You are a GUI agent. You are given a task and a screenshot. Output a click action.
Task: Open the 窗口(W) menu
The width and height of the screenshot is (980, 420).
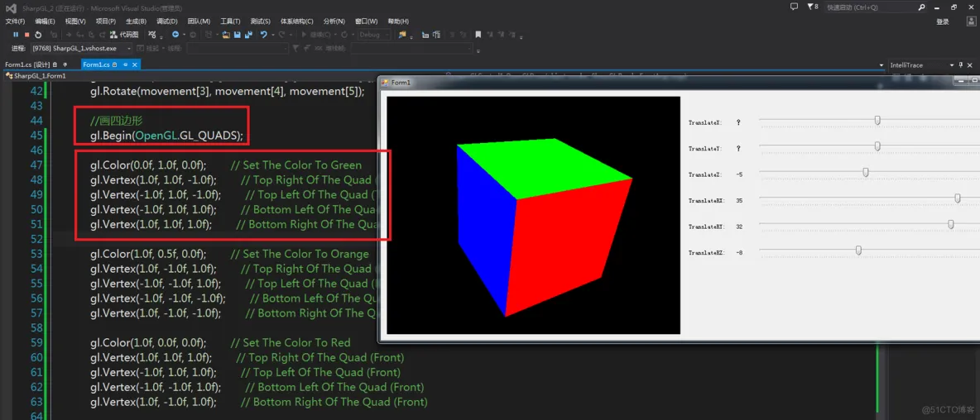point(366,21)
